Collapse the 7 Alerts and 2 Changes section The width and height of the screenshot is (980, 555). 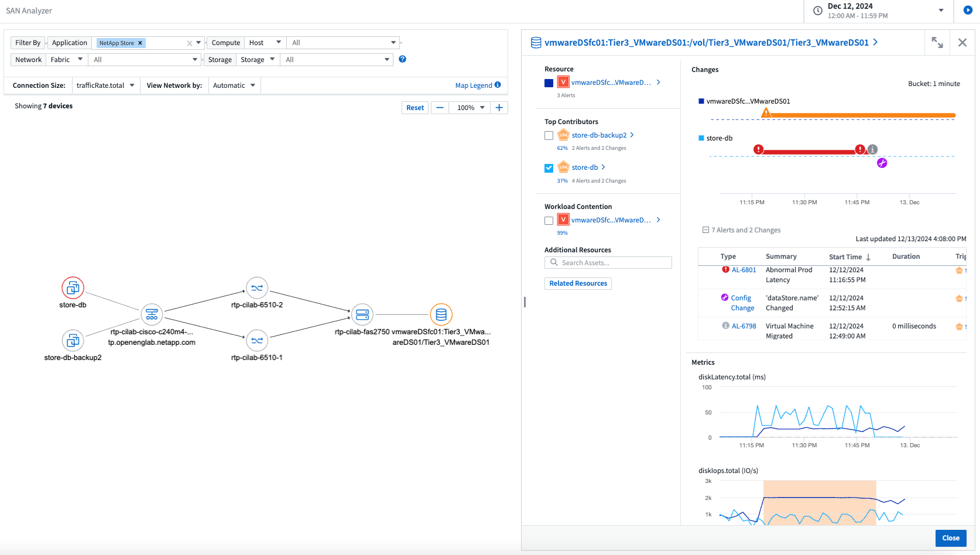705,229
